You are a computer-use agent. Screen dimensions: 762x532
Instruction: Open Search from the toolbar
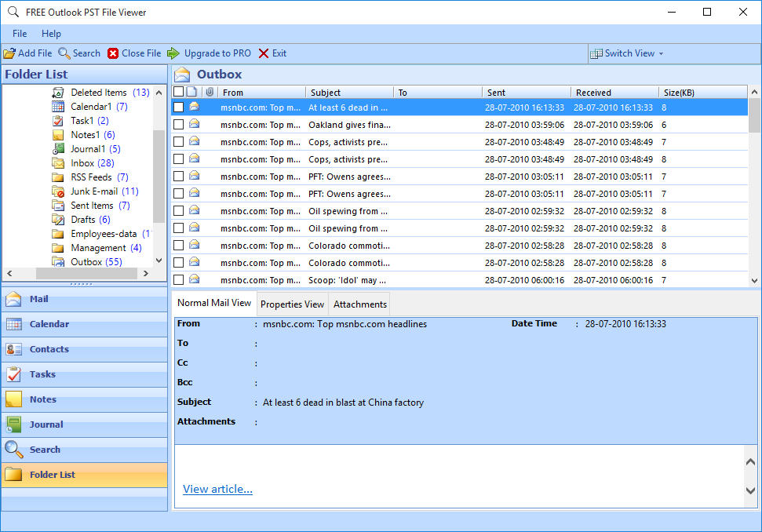point(78,53)
